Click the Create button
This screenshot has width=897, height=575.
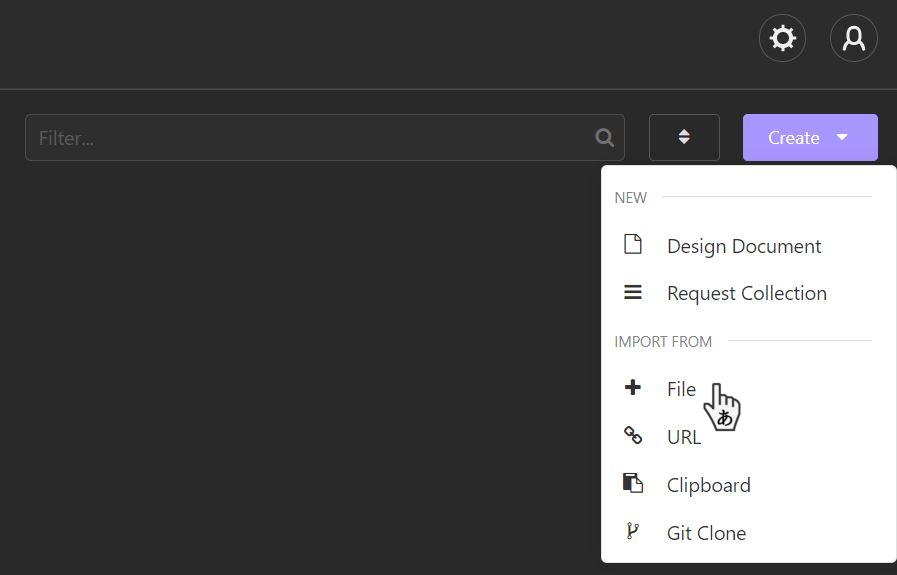pos(810,137)
